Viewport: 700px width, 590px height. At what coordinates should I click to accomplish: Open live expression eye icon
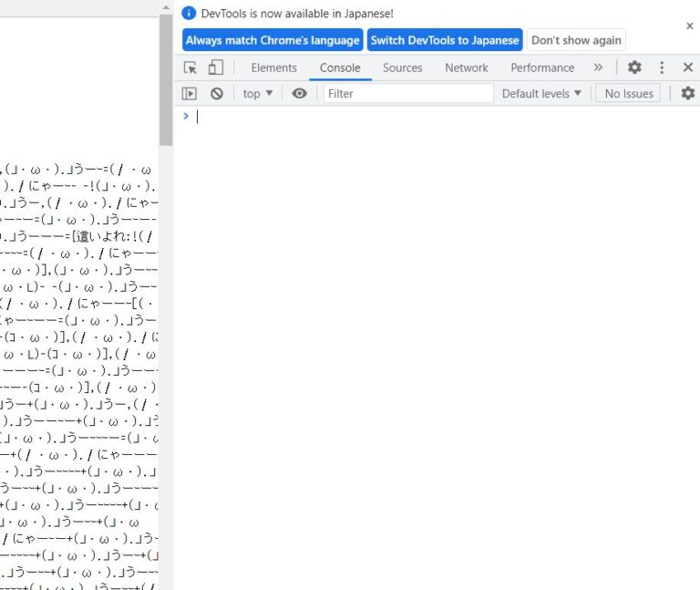299,93
